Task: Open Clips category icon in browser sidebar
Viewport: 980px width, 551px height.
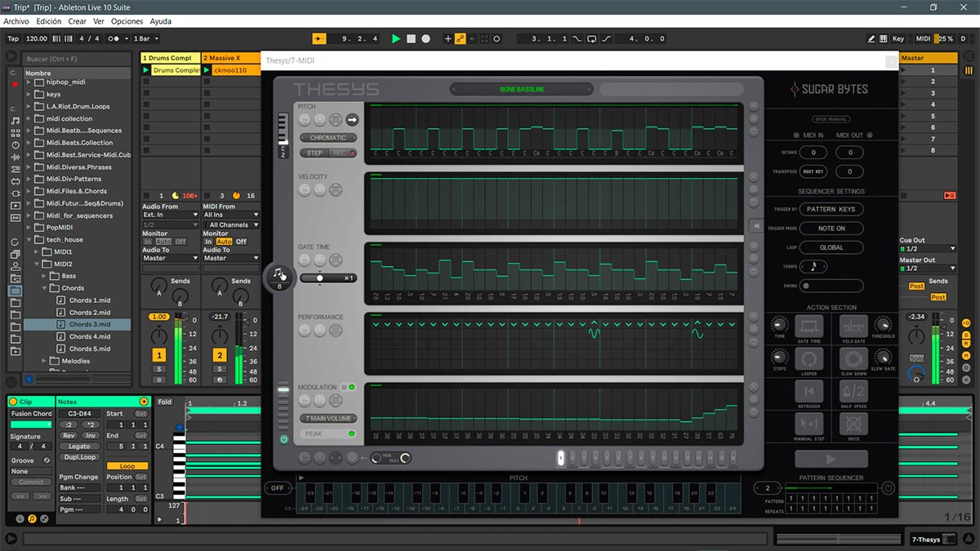Action: click(15, 205)
